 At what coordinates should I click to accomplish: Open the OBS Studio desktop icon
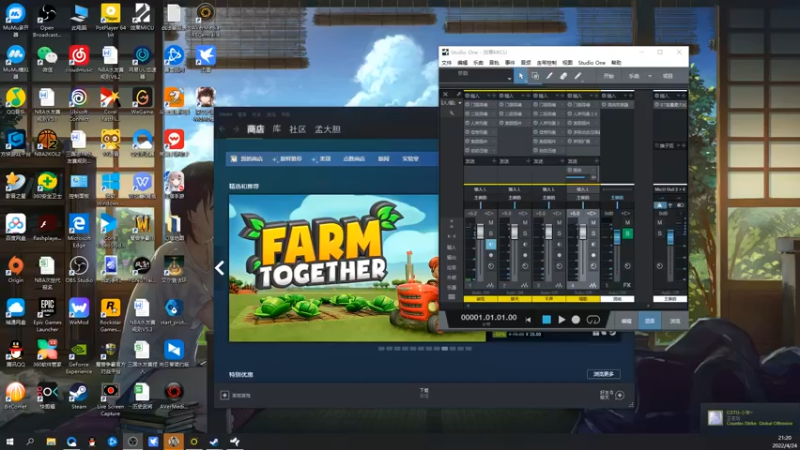coord(79,269)
